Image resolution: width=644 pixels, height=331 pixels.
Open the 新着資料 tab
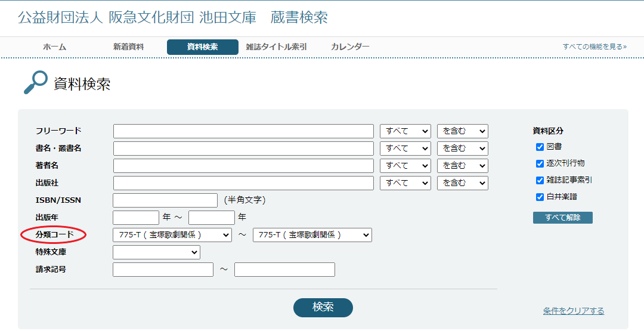click(x=129, y=47)
